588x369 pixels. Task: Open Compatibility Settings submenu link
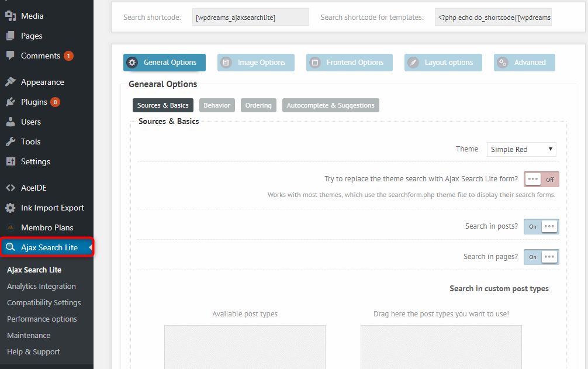(44, 302)
